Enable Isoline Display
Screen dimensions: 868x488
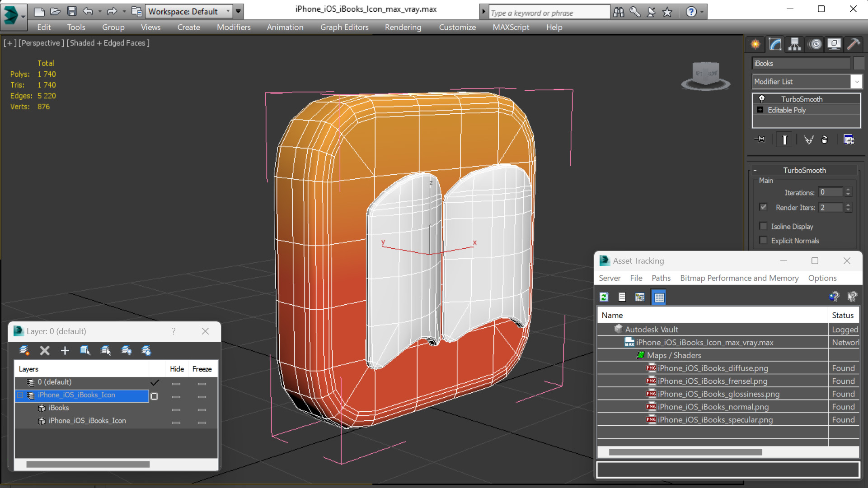point(763,226)
